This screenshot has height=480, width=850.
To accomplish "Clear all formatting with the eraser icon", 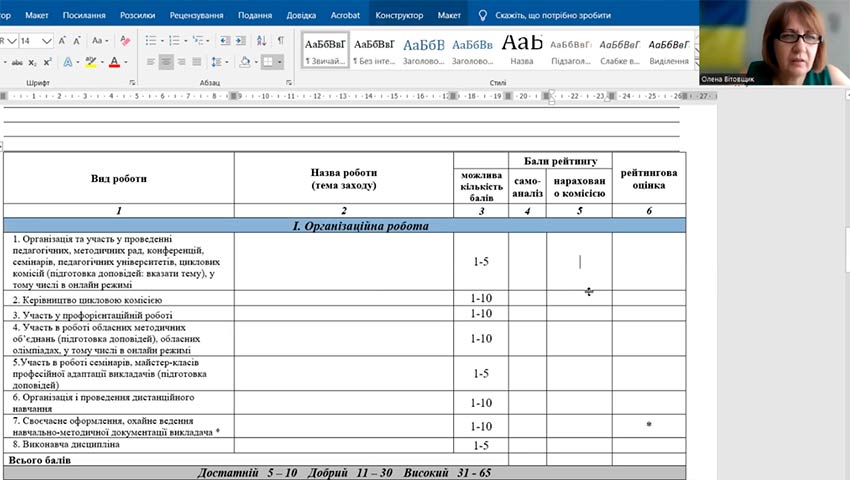I will 125,41.
